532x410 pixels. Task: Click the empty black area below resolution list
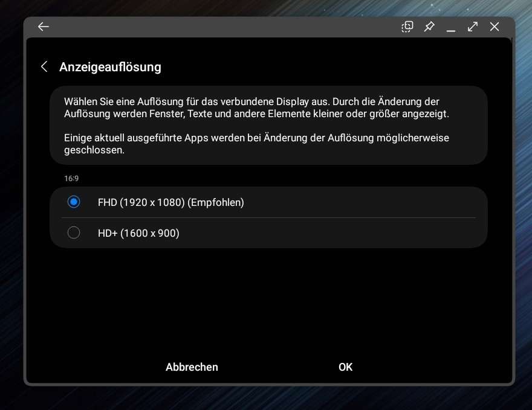268,296
